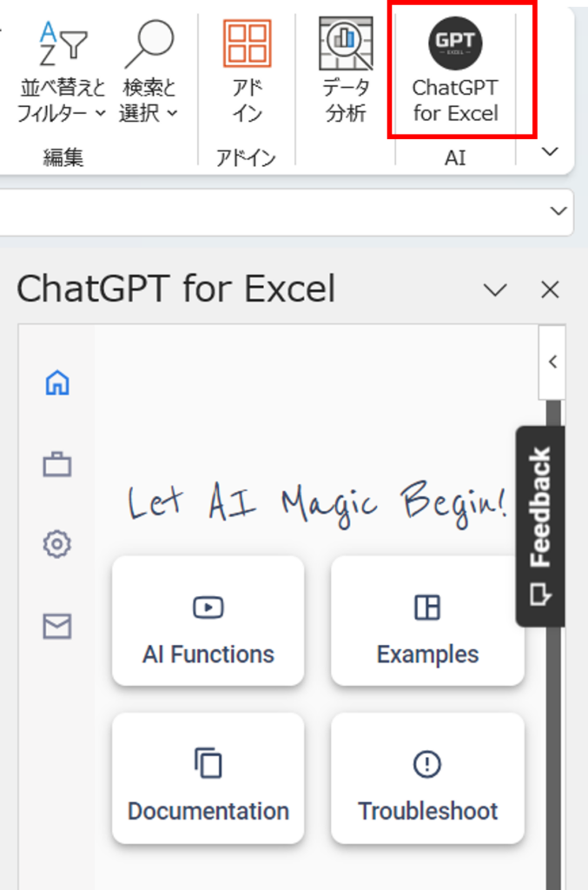Collapse the ribbon with the chevron arrow
This screenshot has height=890, width=588.
550,151
